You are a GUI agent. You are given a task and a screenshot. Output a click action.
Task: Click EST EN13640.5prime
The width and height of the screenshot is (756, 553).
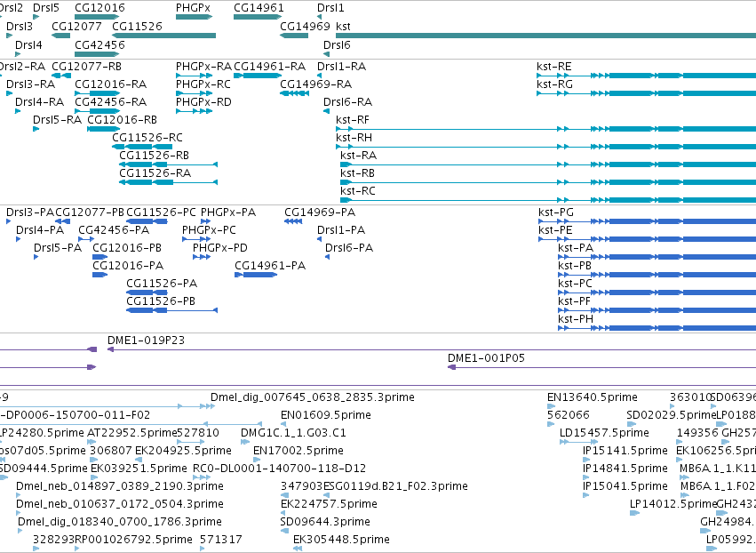pyautogui.click(x=593, y=397)
